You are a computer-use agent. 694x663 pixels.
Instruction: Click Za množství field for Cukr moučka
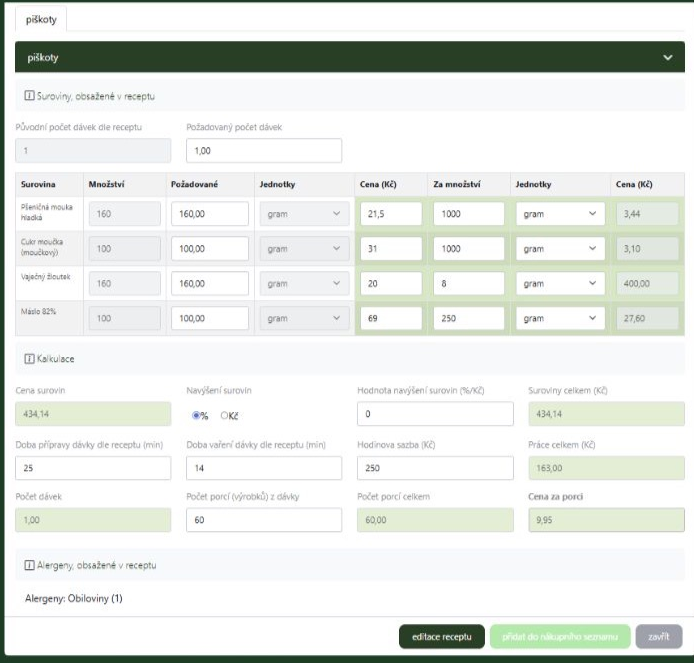click(469, 249)
